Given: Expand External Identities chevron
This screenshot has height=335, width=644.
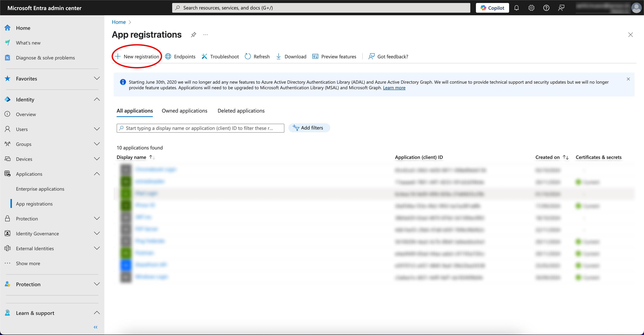Looking at the screenshot, I should 97,248.
